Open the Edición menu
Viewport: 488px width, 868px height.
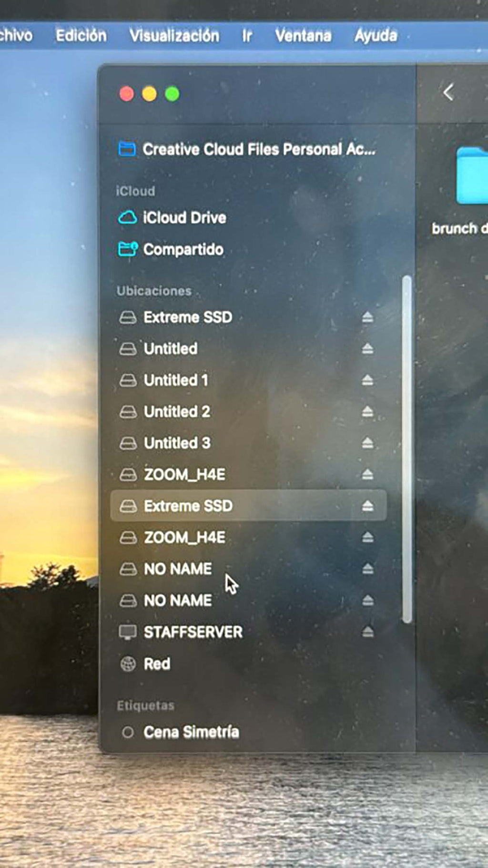(x=81, y=35)
